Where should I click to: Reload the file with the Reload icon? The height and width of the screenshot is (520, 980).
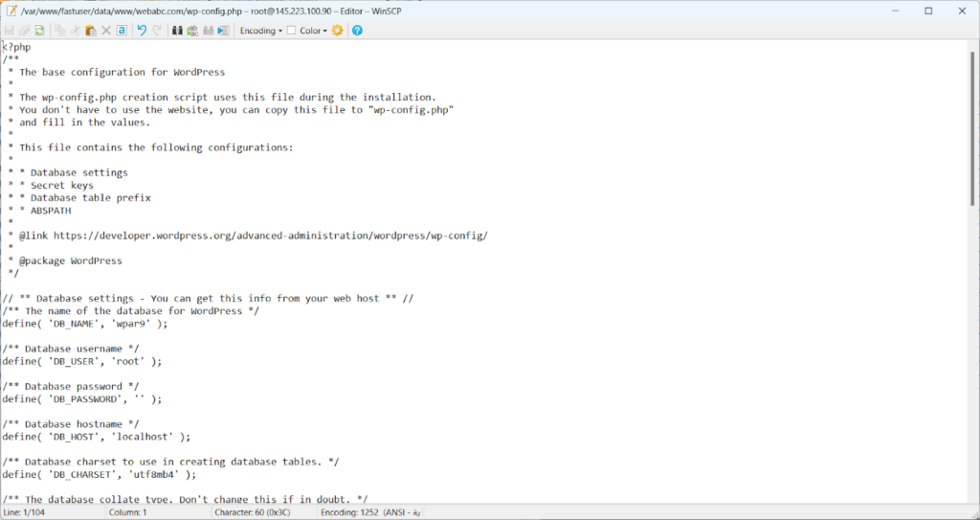[x=40, y=30]
